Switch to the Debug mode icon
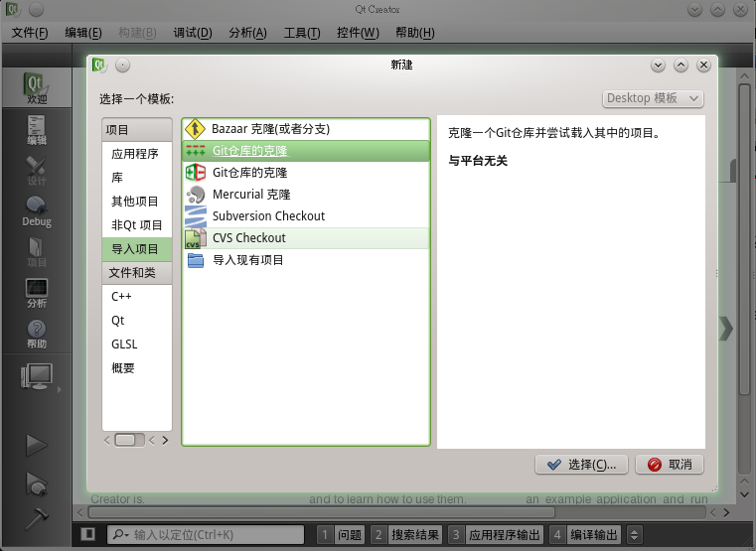Screen dimensions: 756x551 pos(36,210)
